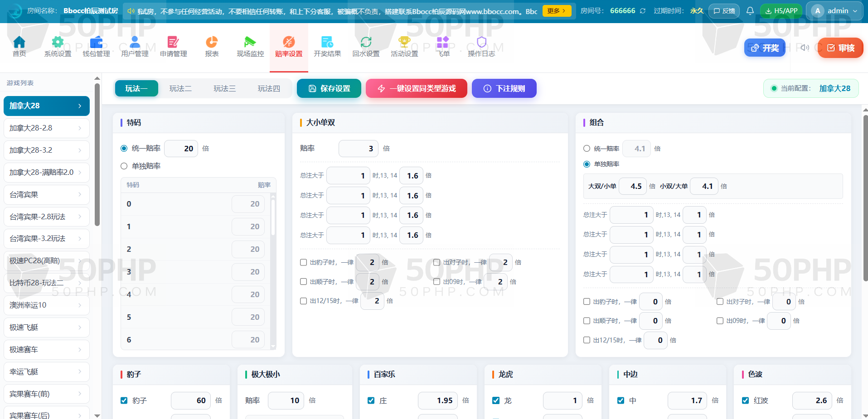The height and width of the screenshot is (419, 868).
Task: Open the 钱包管理 wallet icon
Action: point(96,42)
